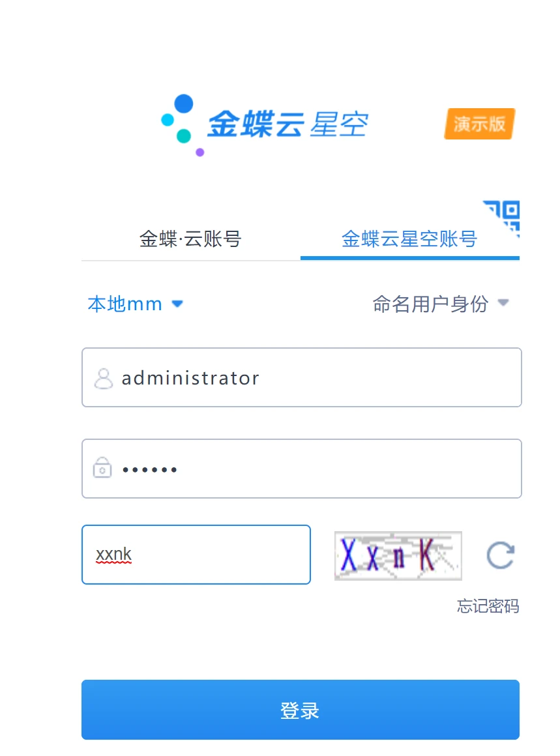The width and height of the screenshot is (560, 756).
Task: Focus the password field with masked dots
Action: (301, 468)
